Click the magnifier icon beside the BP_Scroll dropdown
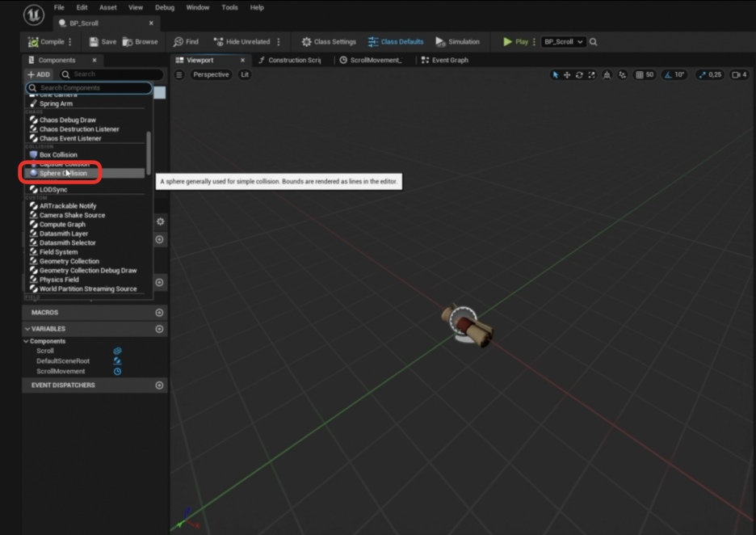Screen dimensions: 756x535 pos(594,42)
